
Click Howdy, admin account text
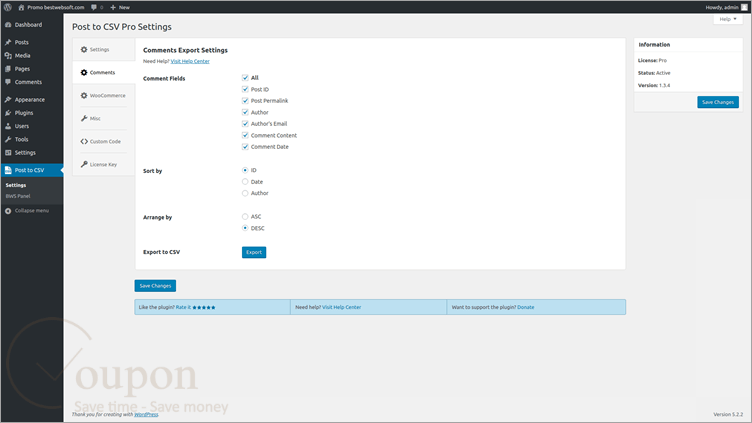tap(722, 7)
